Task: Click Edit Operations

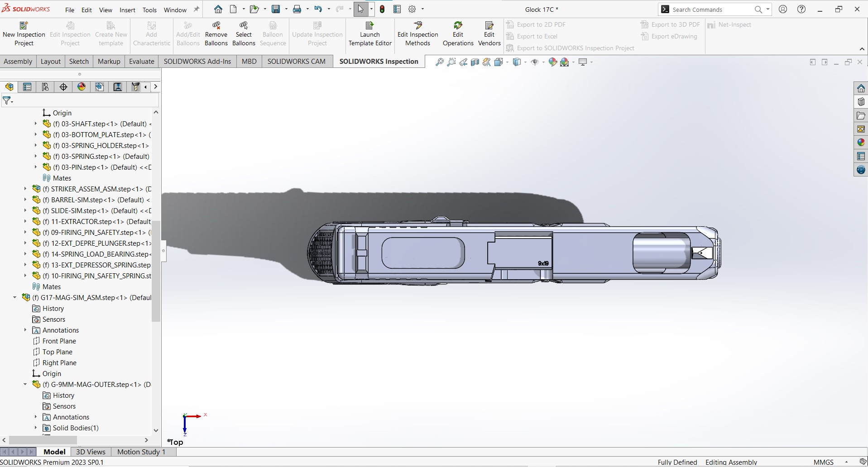Action: (x=458, y=34)
